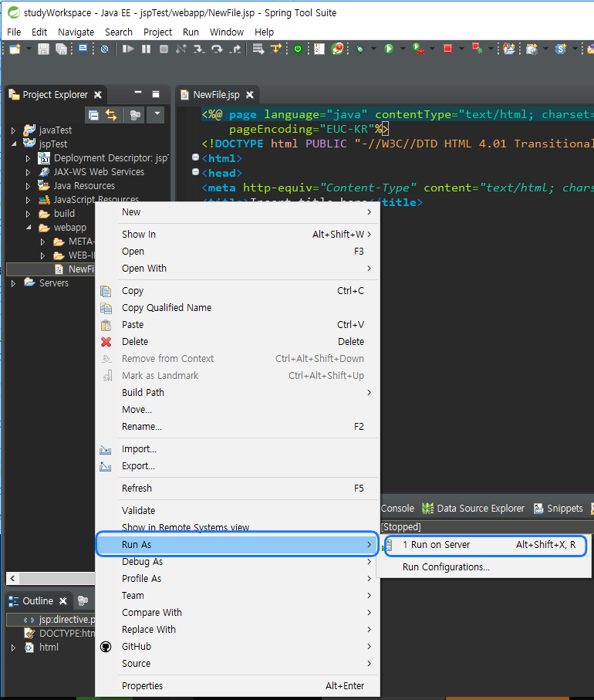The height and width of the screenshot is (700, 594).
Task: Close the Outline view tab
Action: [x=63, y=601]
